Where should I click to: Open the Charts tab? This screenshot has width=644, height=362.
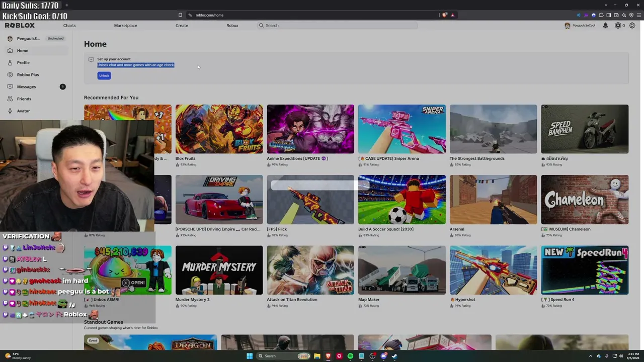pyautogui.click(x=69, y=25)
